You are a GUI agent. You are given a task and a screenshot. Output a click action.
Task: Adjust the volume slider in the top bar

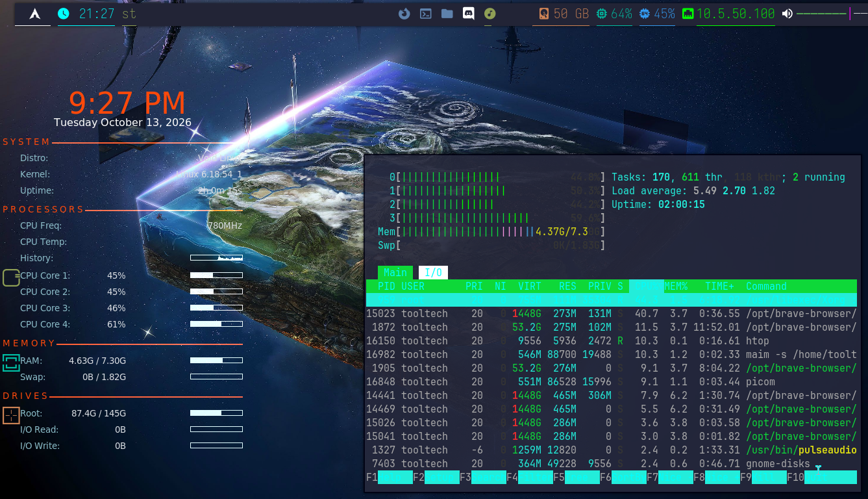(832, 13)
